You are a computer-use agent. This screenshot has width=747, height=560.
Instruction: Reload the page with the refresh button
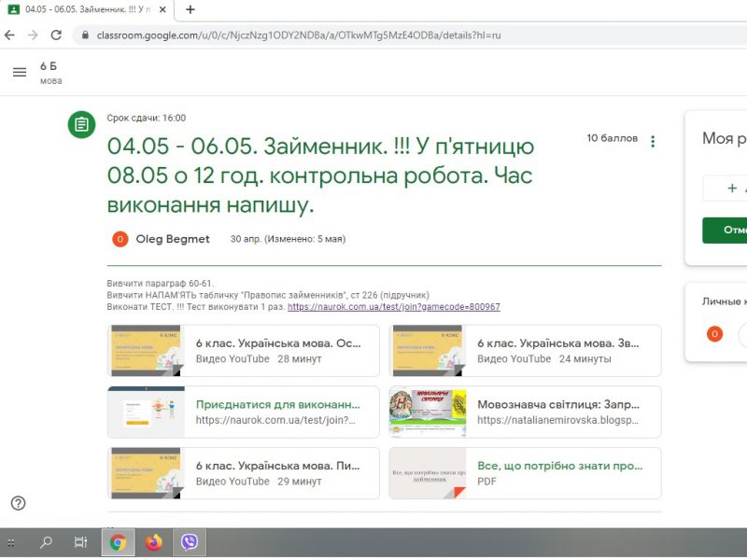pyautogui.click(x=56, y=35)
